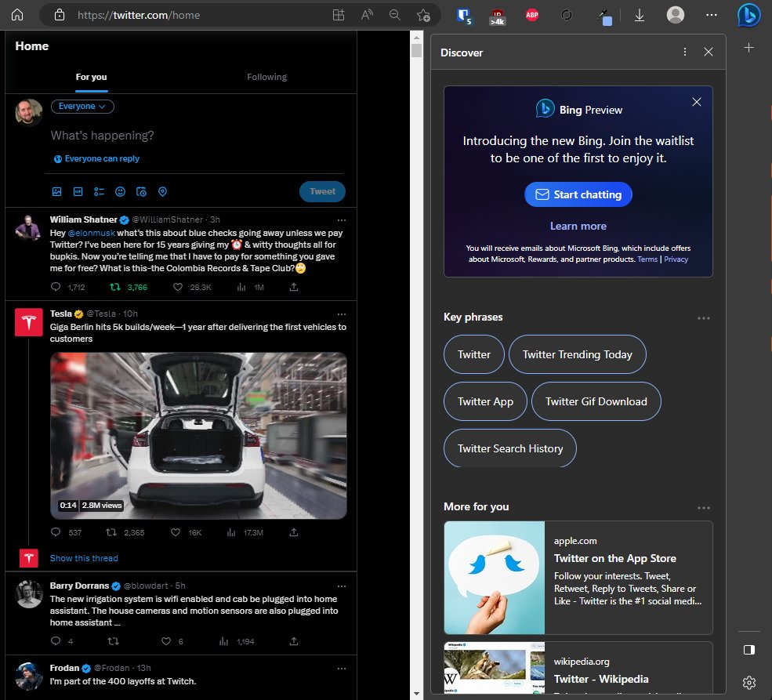The image size is (772, 700).
Task: Open the Learn more link
Action: 578,226
